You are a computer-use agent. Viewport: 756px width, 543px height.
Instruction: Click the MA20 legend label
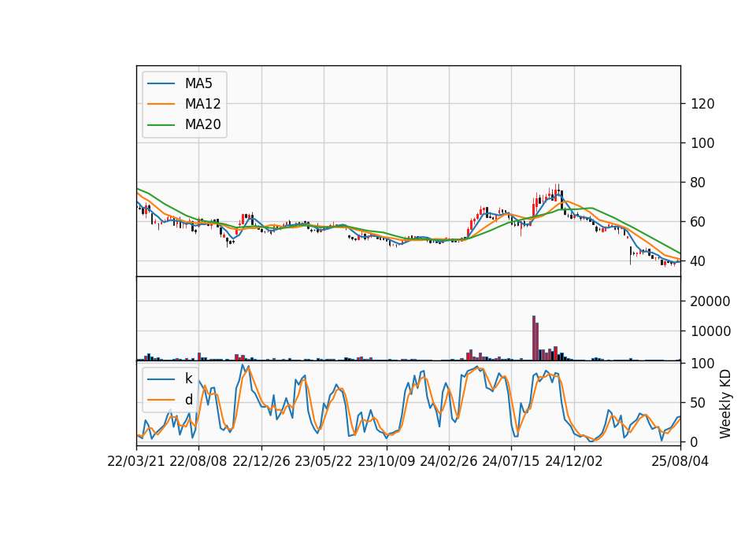coord(202,125)
